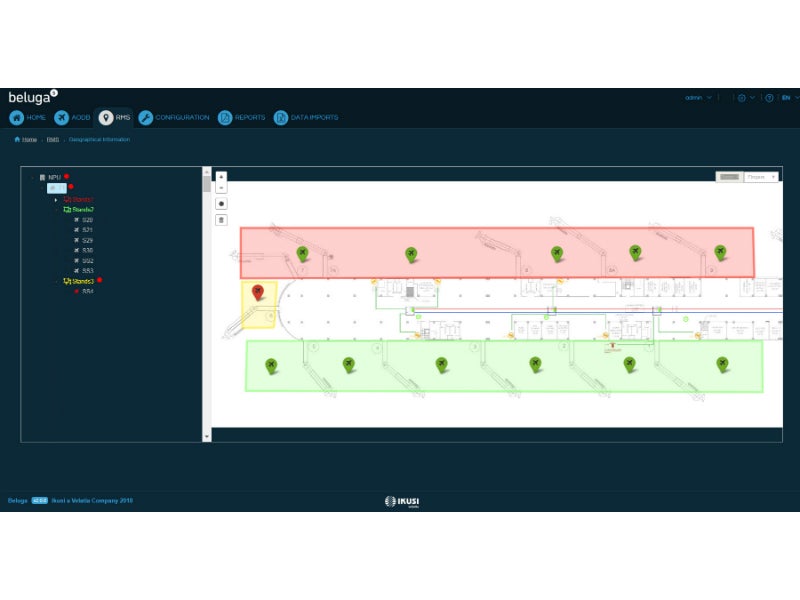The height and width of the screenshot is (600, 800).
Task: Open the Configuration menu
Action: tap(174, 117)
